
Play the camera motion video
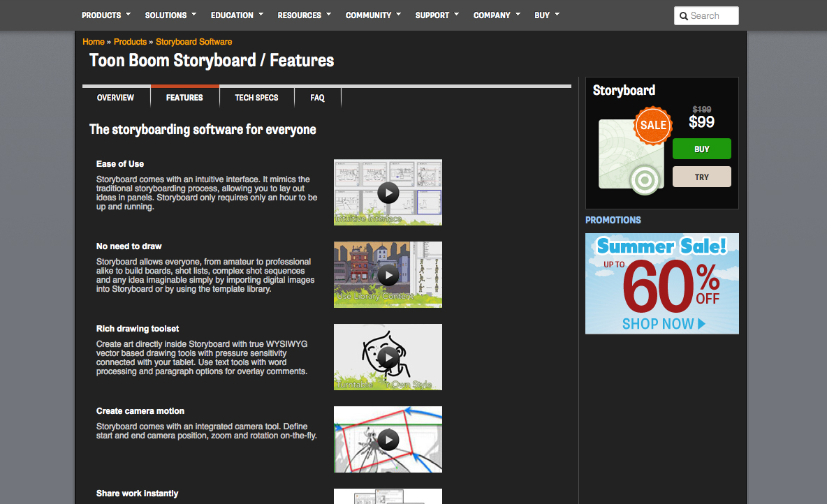coord(388,439)
